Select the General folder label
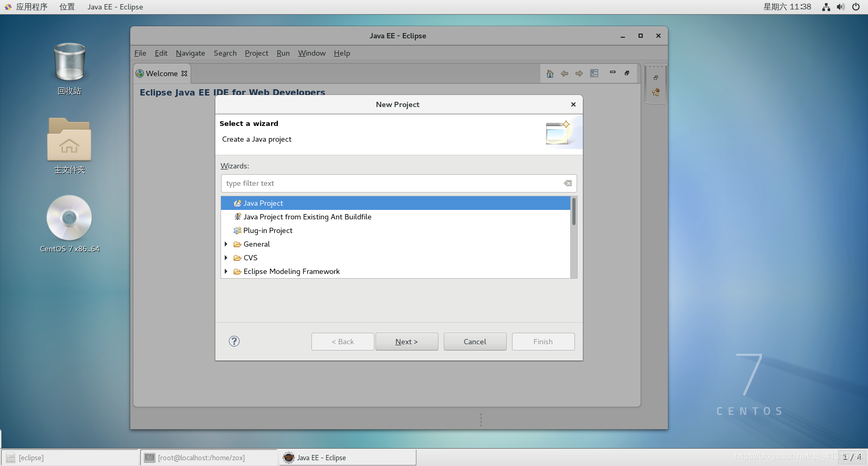This screenshot has width=868, height=466. pyautogui.click(x=257, y=244)
